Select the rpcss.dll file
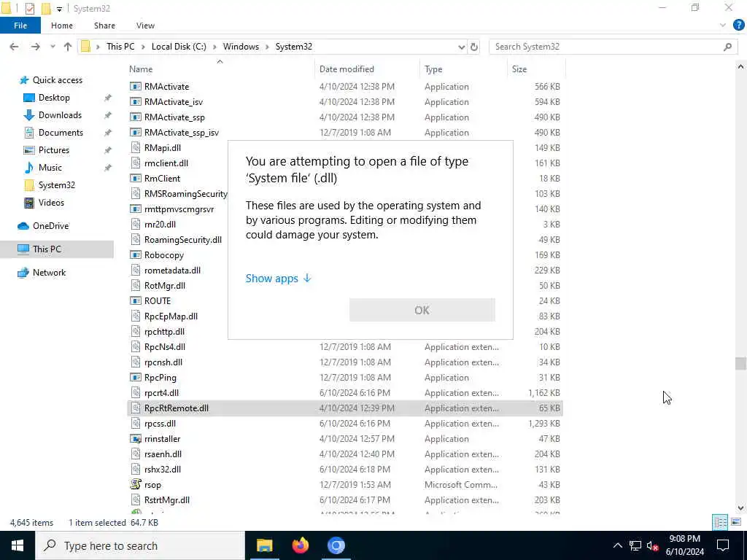The image size is (747, 560). click(160, 424)
